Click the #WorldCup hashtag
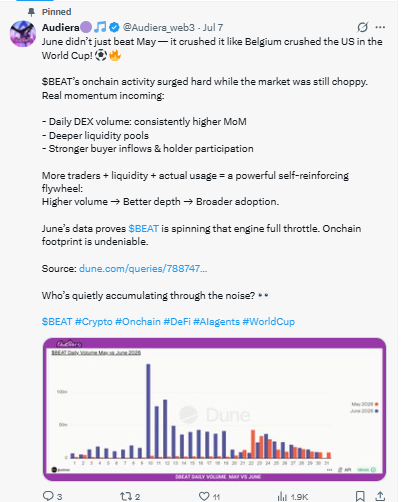 click(x=269, y=322)
